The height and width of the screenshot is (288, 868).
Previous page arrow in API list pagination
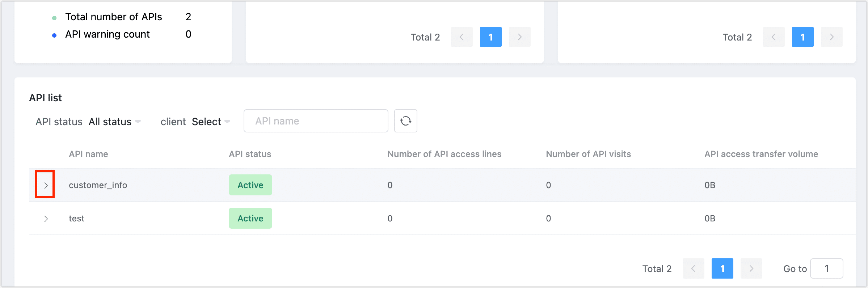point(693,268)
